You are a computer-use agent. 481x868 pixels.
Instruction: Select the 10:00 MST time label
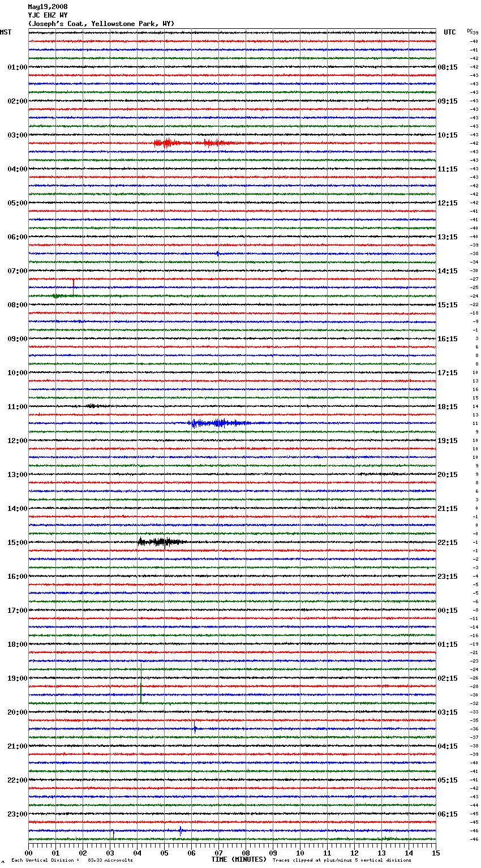point(17,373)
